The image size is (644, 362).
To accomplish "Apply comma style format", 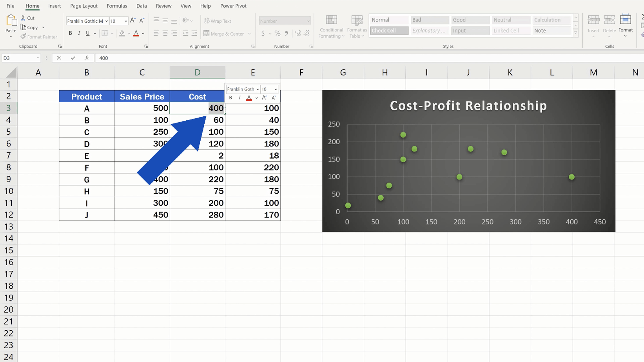I will point(287,33).
